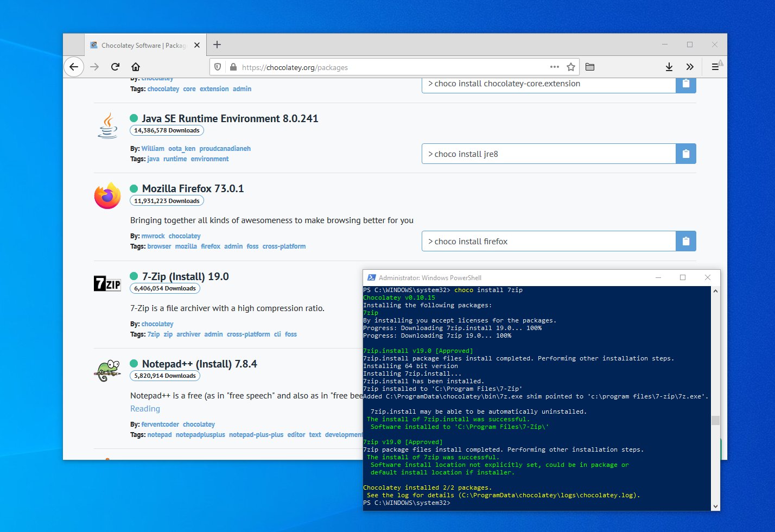Open Java SE Runtime Environment 8.0.241 package
Screen dimensions: 775x532
(x=230, y=118)
